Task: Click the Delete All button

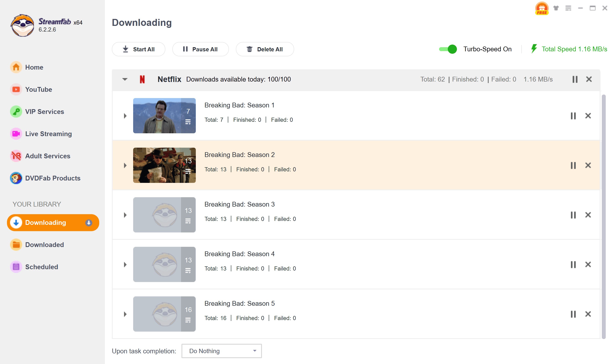Action: pos(265,49)
